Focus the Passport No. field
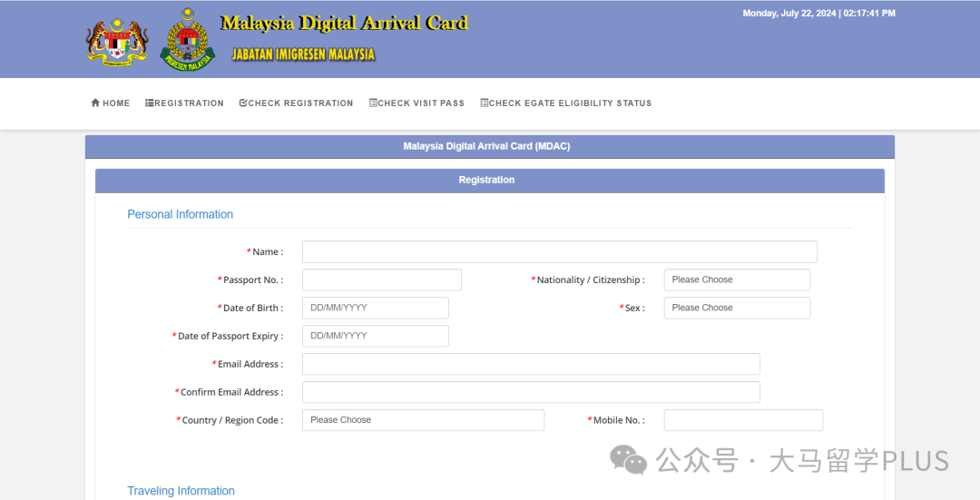The image size is (980, 500). click(382, 280)
